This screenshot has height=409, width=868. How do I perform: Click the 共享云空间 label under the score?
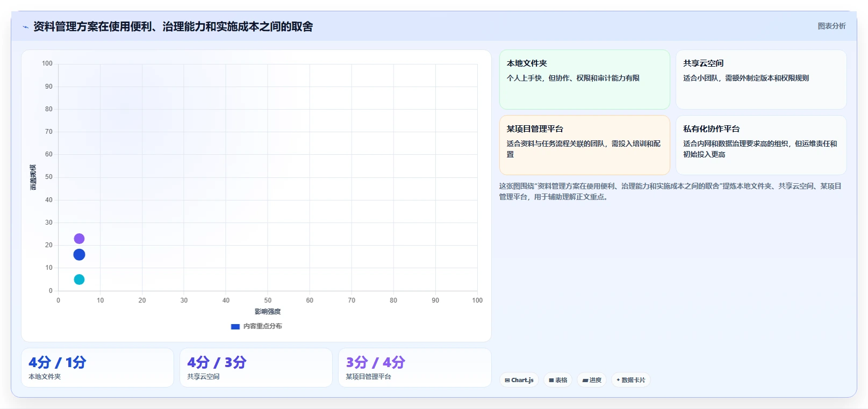[x=203, y=377]
